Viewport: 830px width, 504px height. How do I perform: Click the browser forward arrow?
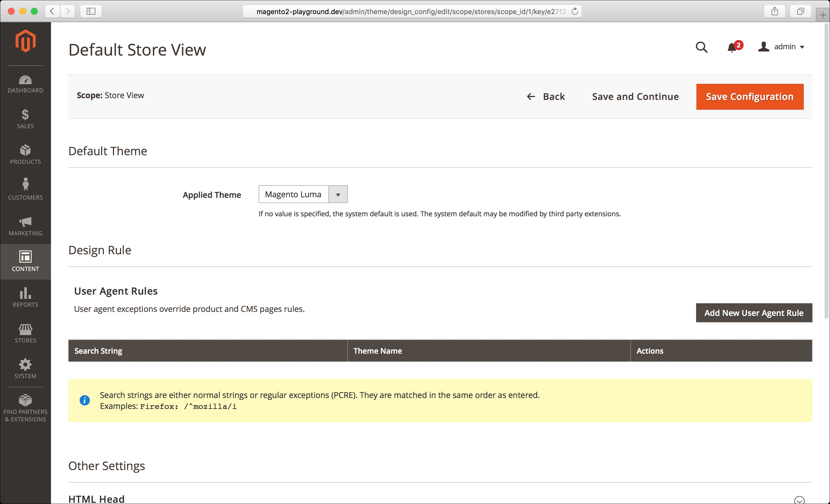(68, 11)
